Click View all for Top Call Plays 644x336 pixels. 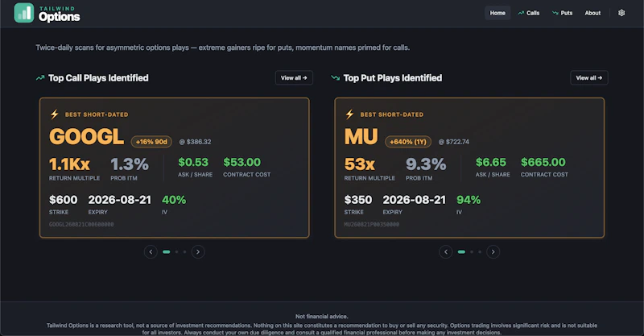pos(294,77)
